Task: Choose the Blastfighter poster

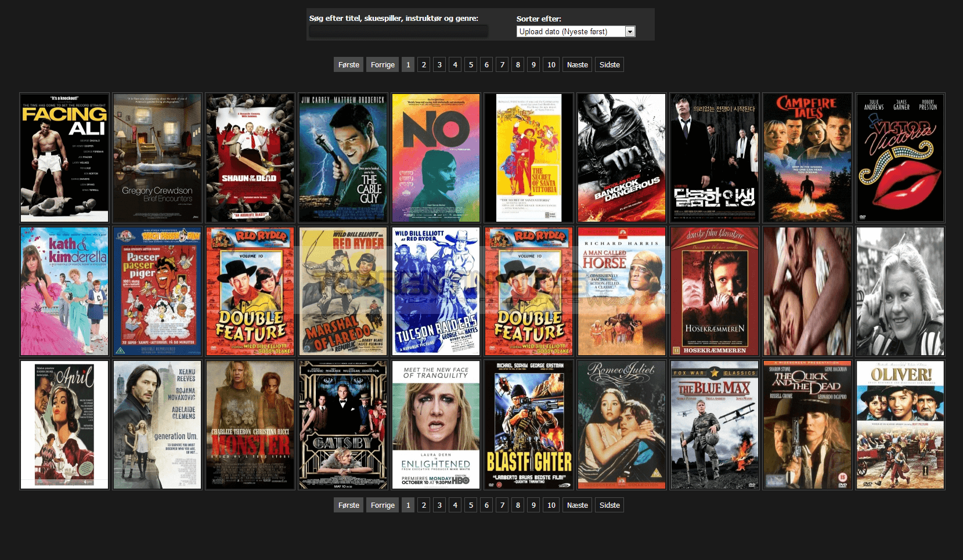Action: coord(529,425)
